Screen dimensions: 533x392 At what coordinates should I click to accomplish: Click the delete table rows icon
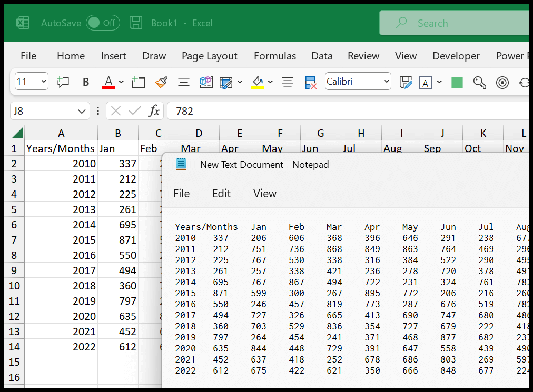click(311, 82)
